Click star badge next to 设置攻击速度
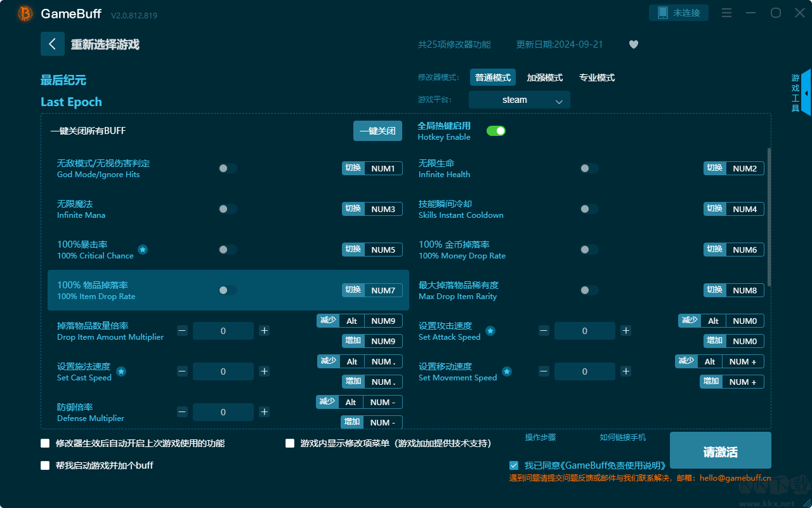Image resolution: width=812 pixels, height=508 pixels. tap(490, 331)
